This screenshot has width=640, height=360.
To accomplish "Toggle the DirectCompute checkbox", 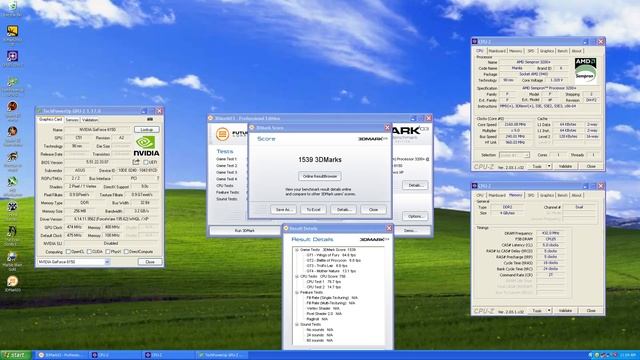I will point(126,252).
